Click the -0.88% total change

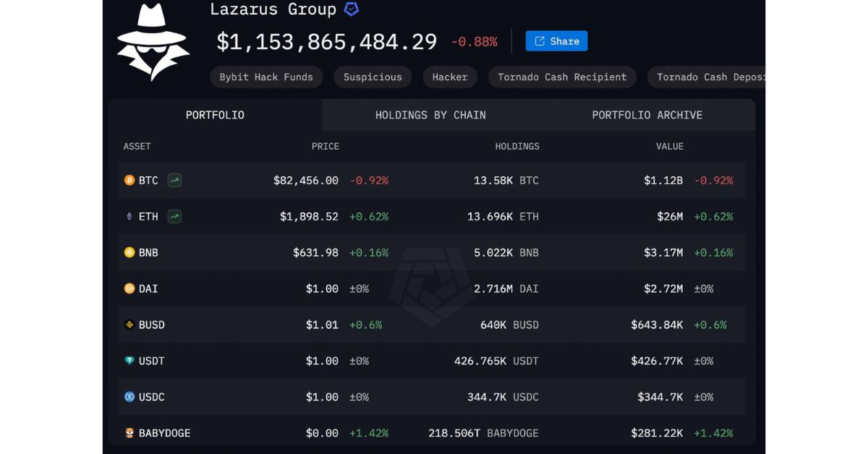(x=474, y=42)
